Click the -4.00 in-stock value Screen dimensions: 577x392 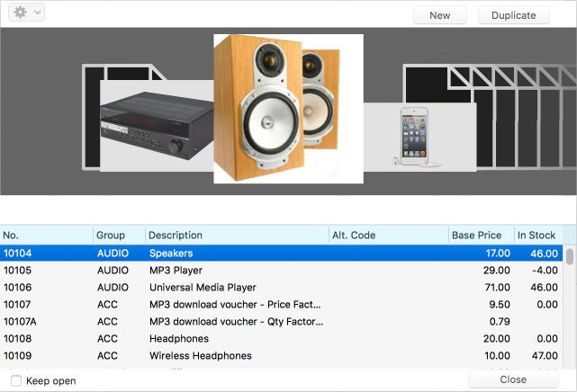point(545,271)
